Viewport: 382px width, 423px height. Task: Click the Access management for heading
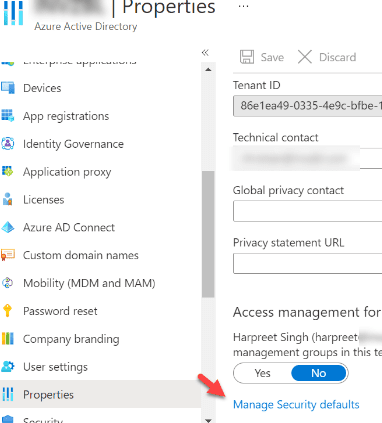(x=307, y=312)
